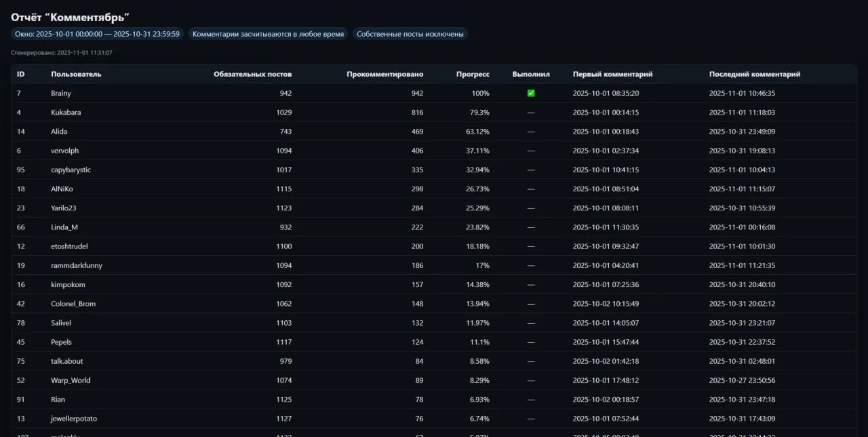The width and height of the screenshot is (868, 437).
Task: Click the user name jewellerpotato
Action: click(x=74, y=419)
